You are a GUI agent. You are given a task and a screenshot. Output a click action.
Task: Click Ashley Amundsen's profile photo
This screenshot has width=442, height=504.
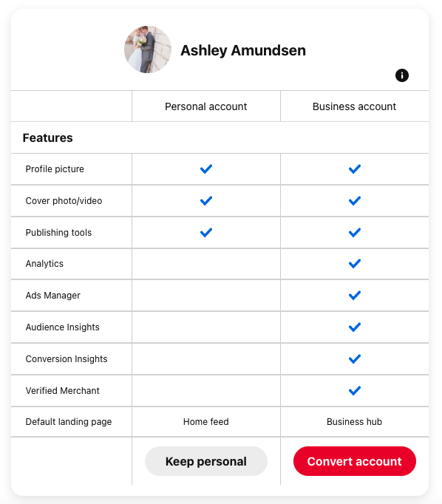click(x=148, y=50)
